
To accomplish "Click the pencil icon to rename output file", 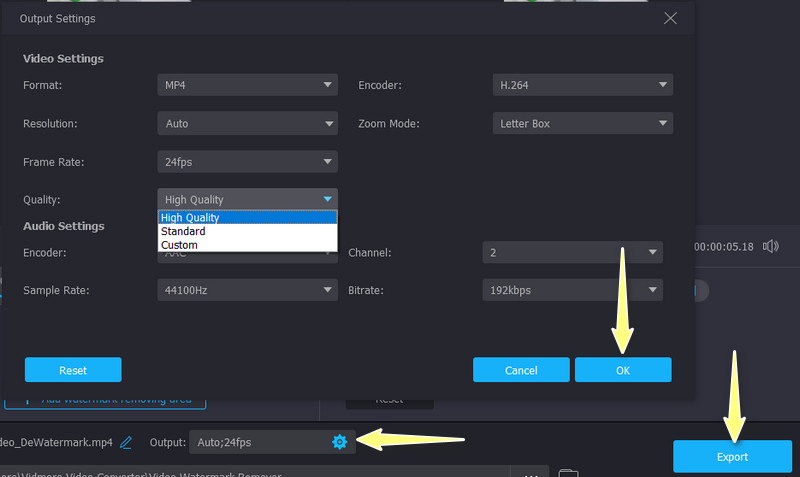I will [x=126, y=442].
